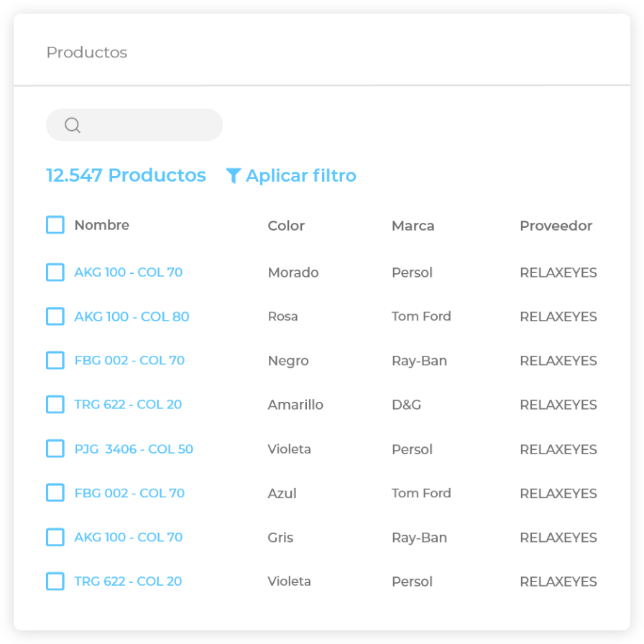
Task: Check the Amarillo TRG 622 row checkbox
Action: pyautogui.click(x=55, y=405)
